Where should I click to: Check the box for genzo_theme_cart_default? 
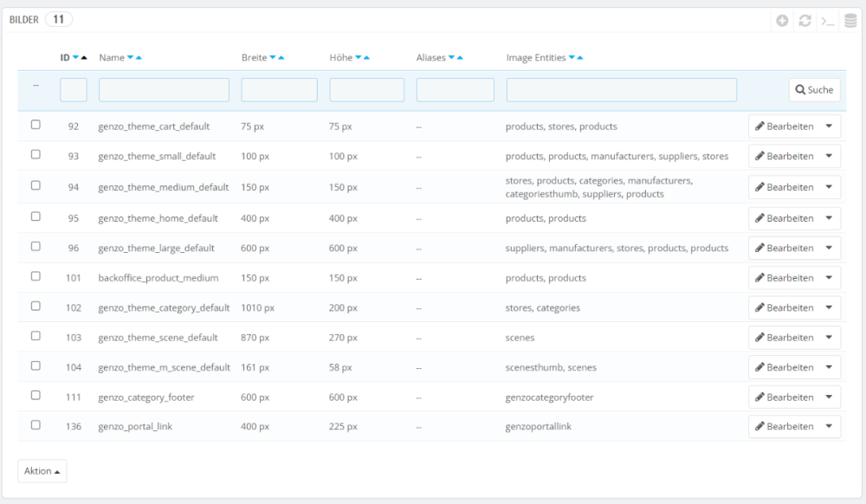coord(36,125)
